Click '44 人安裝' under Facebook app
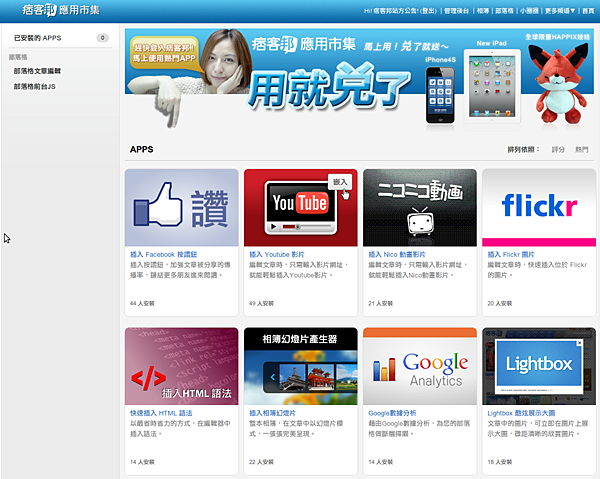This screenshot has height=479, width=600. pyautogui.click(x=142, y=303)
